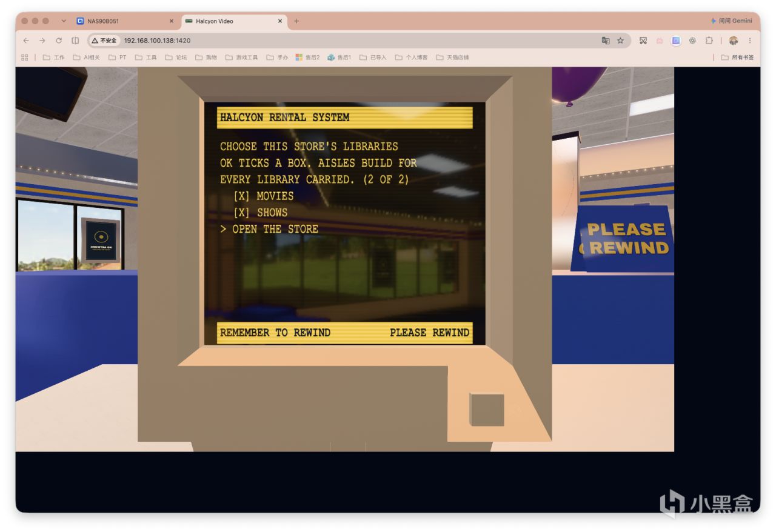Open the PT bookmark folder
The width and height of the screenshot is (776, 532).
coord(118,58)
